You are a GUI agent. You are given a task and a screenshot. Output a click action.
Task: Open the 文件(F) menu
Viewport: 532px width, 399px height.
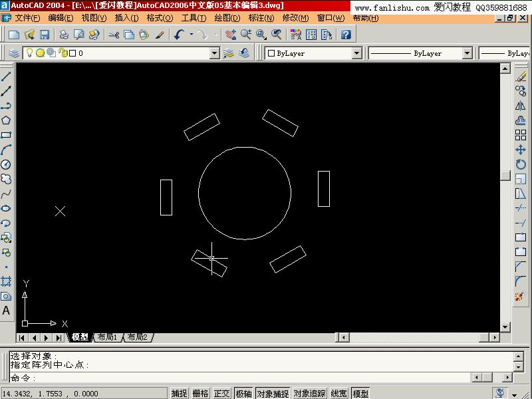(27, 18)
